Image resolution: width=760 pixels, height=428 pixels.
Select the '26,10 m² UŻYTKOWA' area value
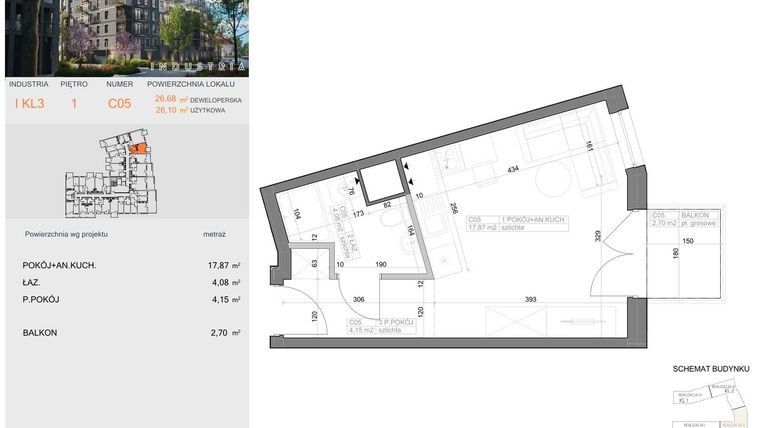point(190,110)
